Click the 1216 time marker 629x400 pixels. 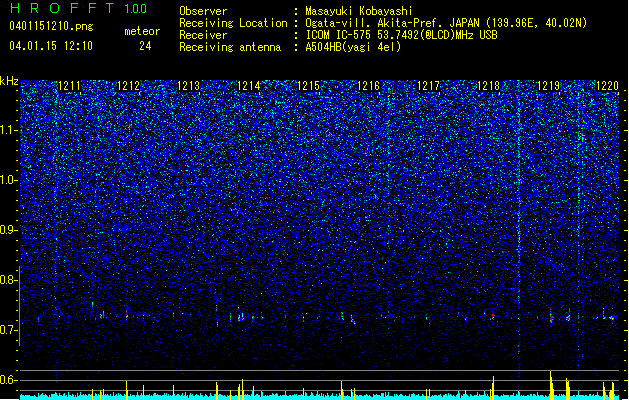coord(368,86)
